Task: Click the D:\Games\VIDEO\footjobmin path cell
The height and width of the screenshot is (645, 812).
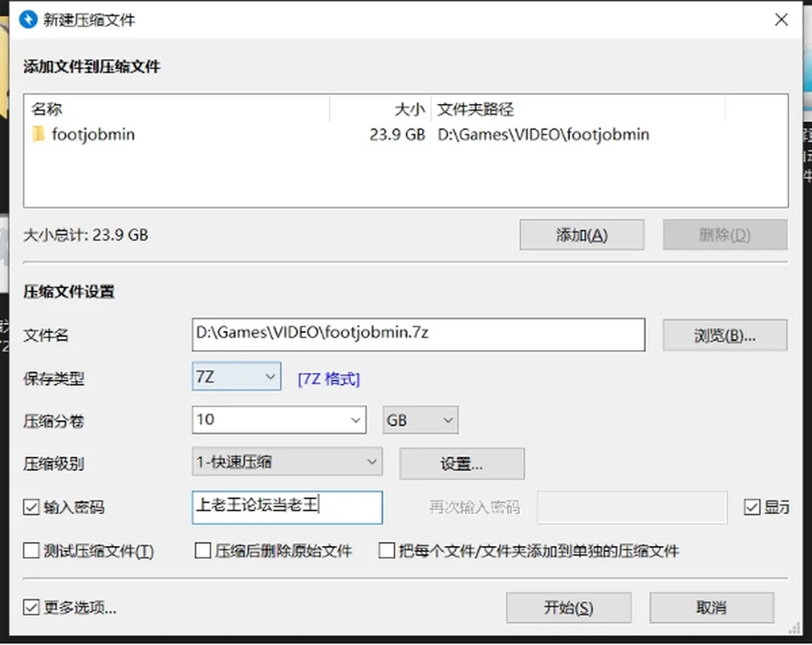Action: pyautogui.click(x=543, y=134)
